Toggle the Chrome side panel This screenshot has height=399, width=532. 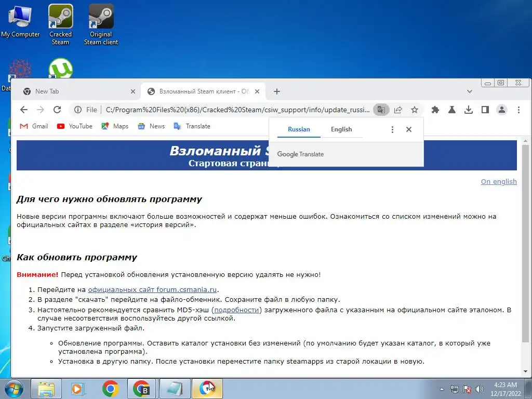[485, 110]
